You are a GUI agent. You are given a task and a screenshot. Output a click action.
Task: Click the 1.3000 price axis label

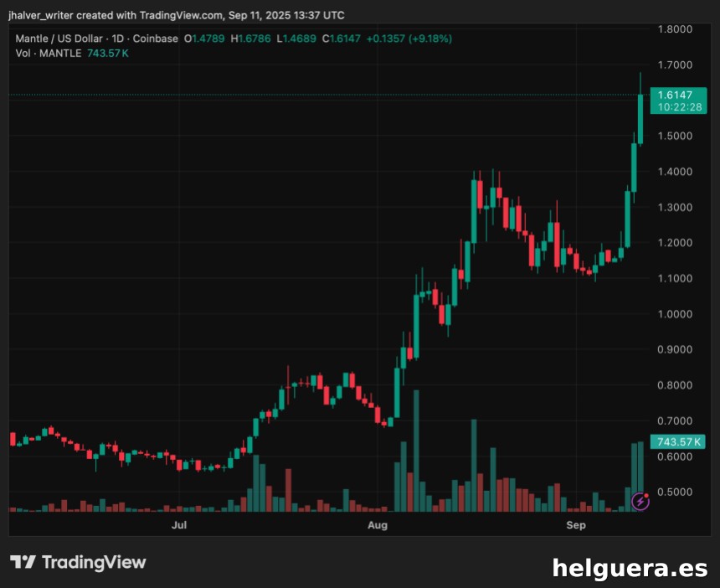pyautogui.click(x=675, y=207)
